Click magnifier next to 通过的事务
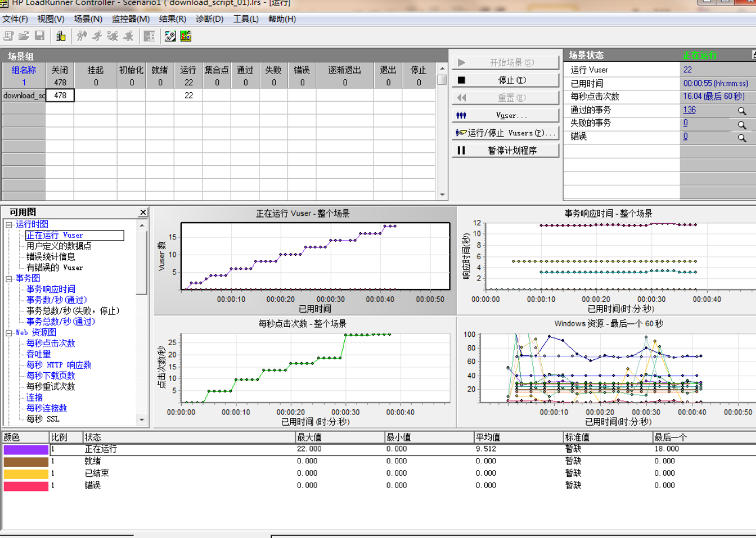Screen dimensions: 756x538 coord(742,111)
